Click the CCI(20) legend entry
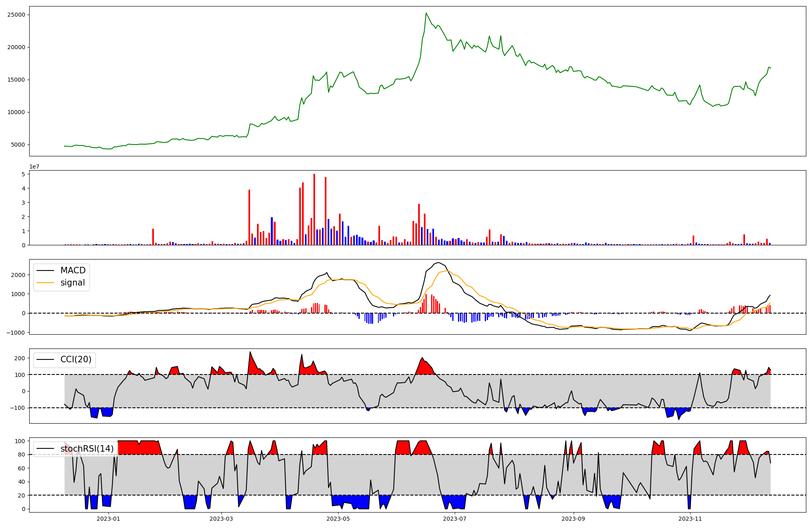 tap(76, 359)
